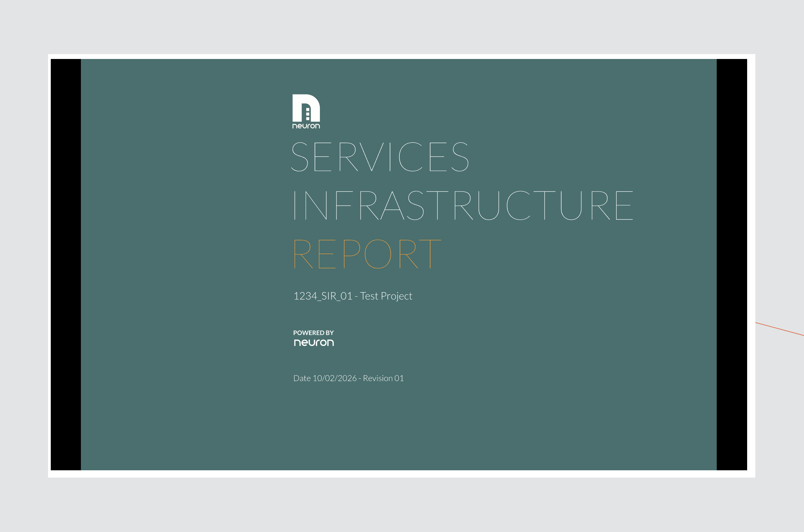Click the POWERED BY label
804x532 pixels.
click(x=313, y=333)
